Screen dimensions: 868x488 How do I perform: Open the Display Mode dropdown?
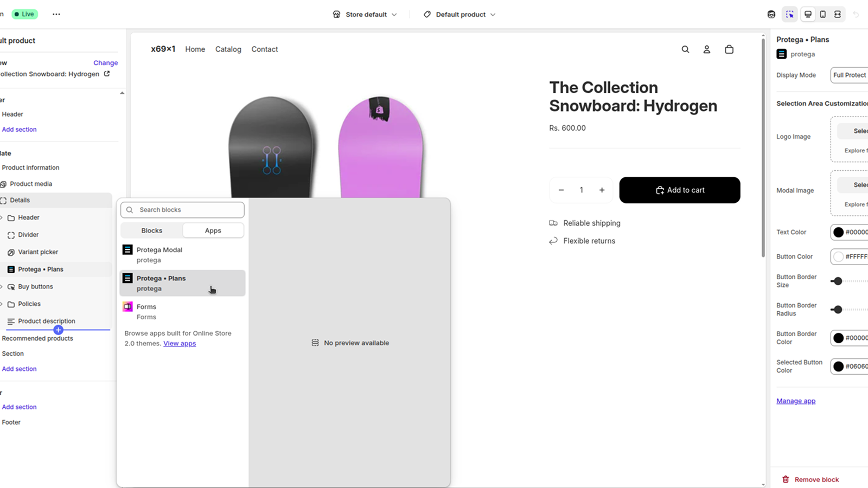click(x=850, y=75)
